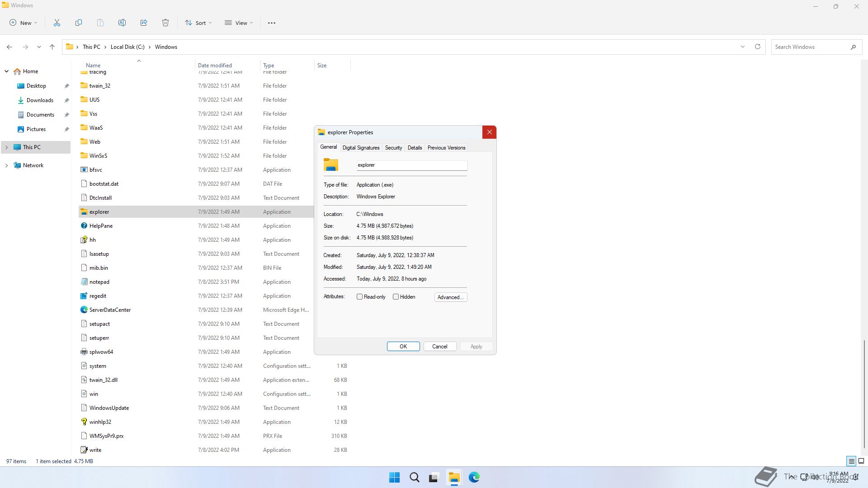Screen dimensions: 868x488
Task: Select the ServerDataCenter Edge file icon
Action: (84, 310)
